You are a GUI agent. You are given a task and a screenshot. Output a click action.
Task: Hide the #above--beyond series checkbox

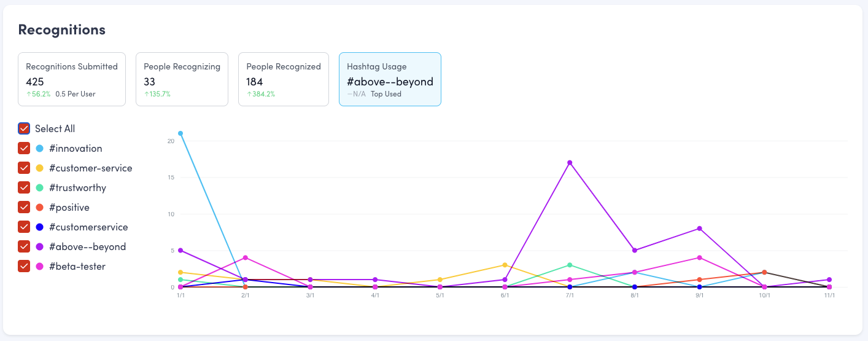coord(24,246)
